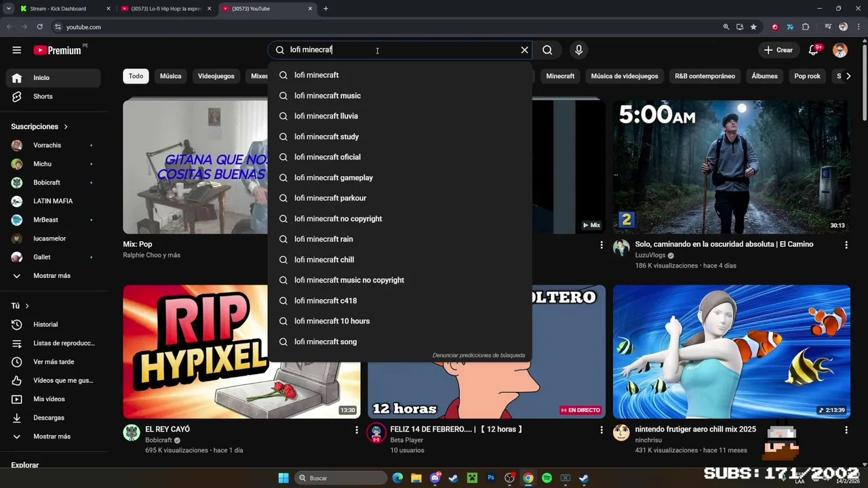Switch to the Kick Dashboard browser tab
This screenshot has height=488, width=868.
[64, 9]
